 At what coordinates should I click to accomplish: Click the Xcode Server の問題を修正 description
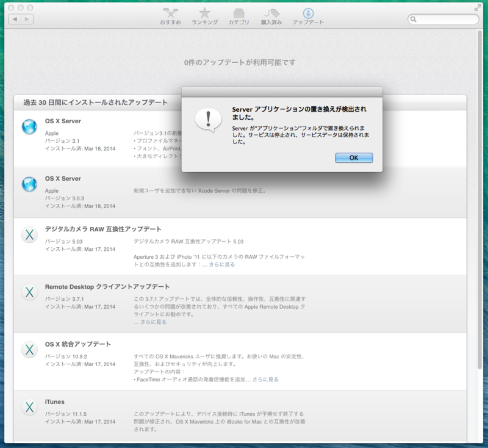click(200, 191)
